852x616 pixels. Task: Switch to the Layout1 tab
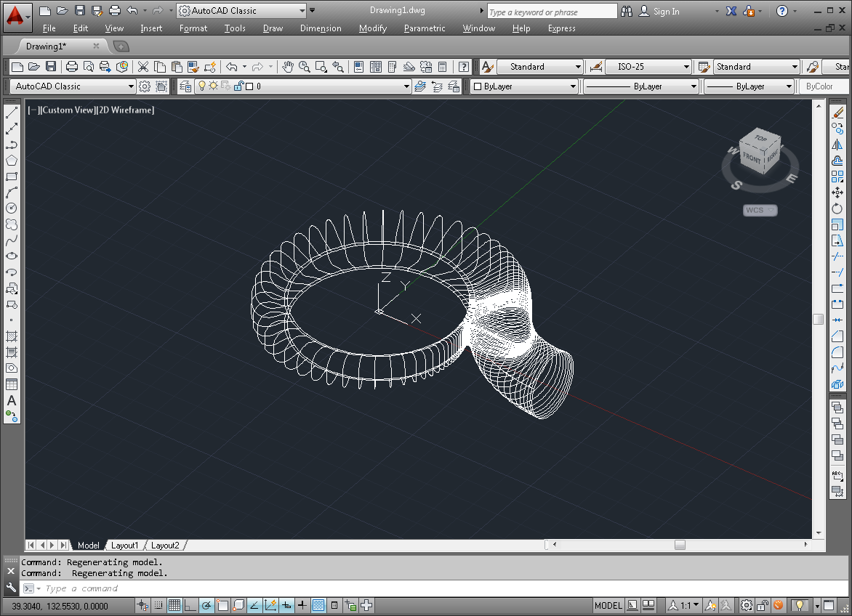pyautogui.click(x=124, y=546)
